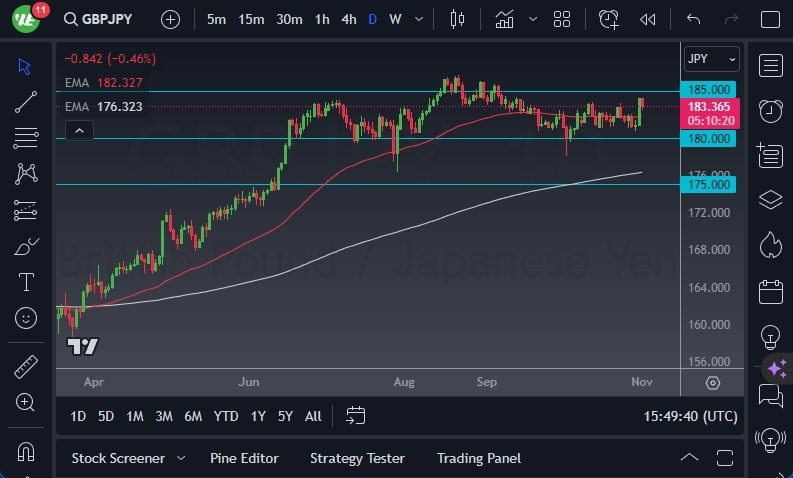Select the All date range
The width and height of the screenshot is (793, 478).
pyautogui.click(x=313, y=416)
